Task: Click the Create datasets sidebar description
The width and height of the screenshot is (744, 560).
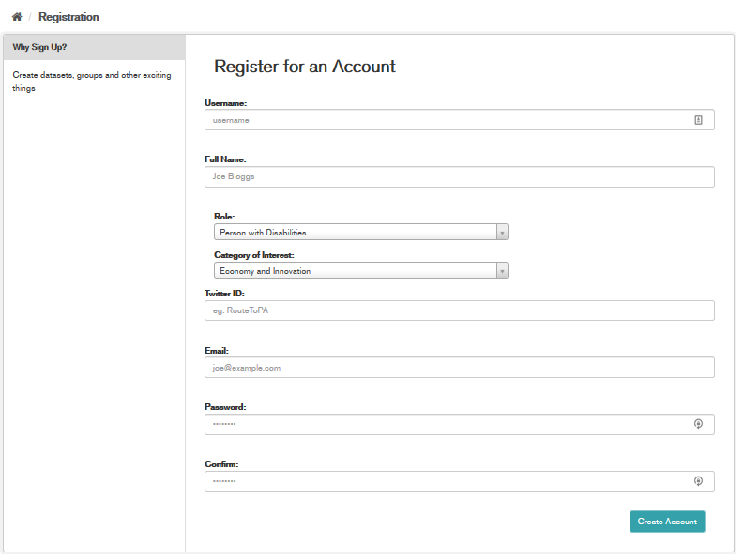Action: 92,82
